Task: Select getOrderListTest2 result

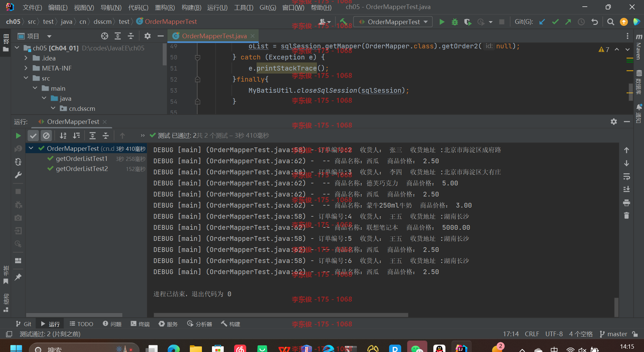Action: click(x=82, y=169)
